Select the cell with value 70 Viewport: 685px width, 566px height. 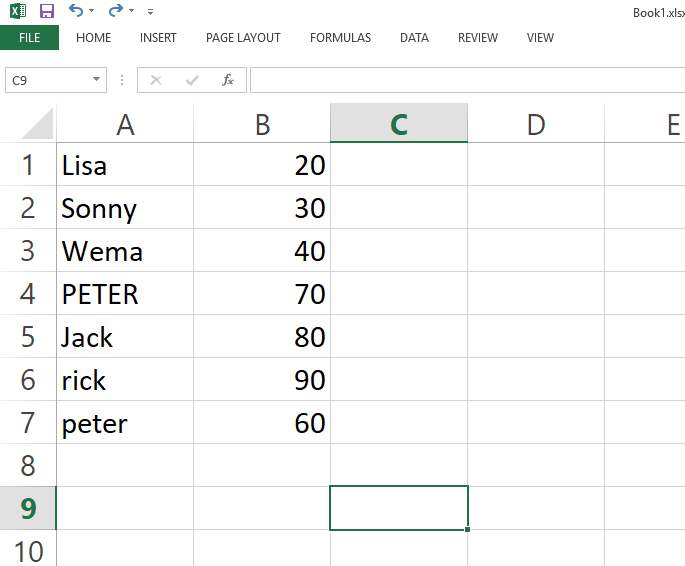[262, 293]
